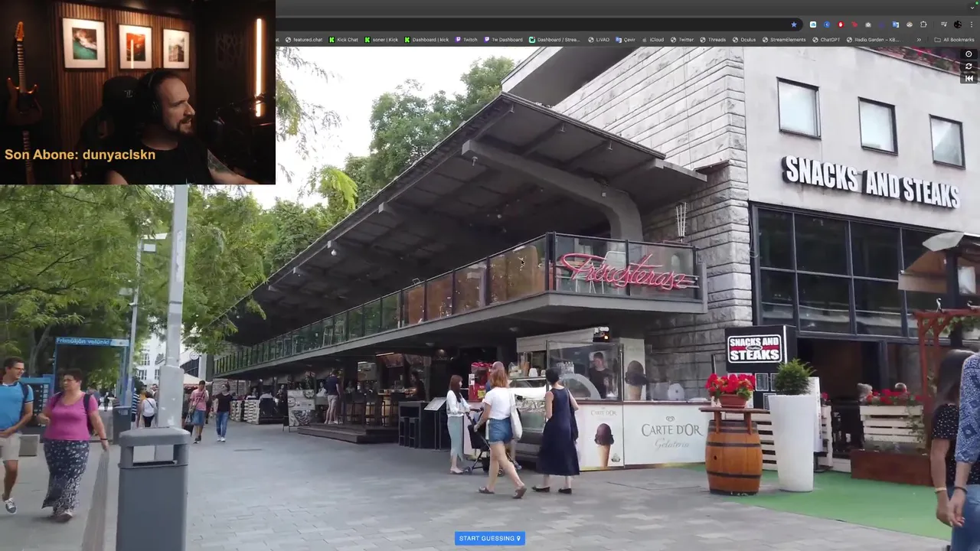This screenshot has height=551, width=980.
Task: Open the ChatGPT bookmark
Action: [826, 40]
